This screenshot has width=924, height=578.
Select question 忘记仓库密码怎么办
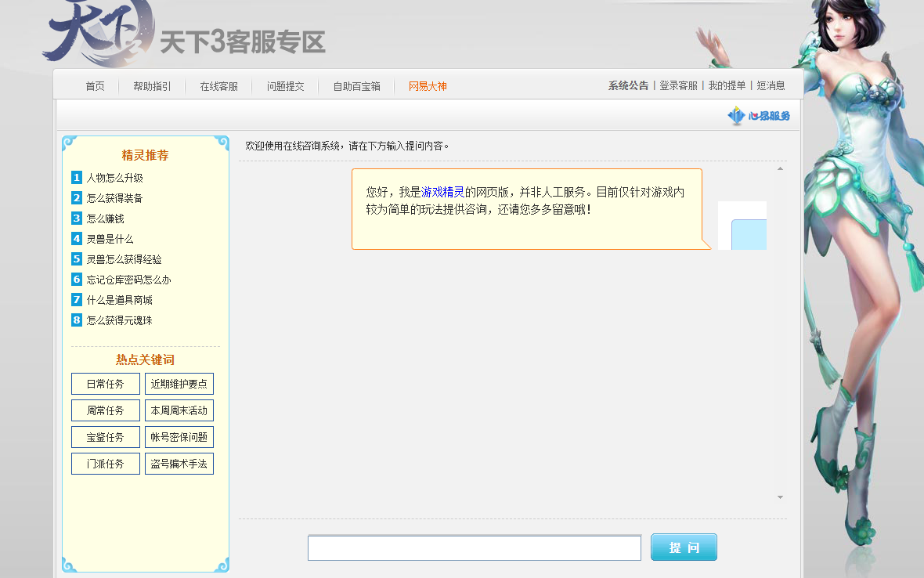coord(129,280)
